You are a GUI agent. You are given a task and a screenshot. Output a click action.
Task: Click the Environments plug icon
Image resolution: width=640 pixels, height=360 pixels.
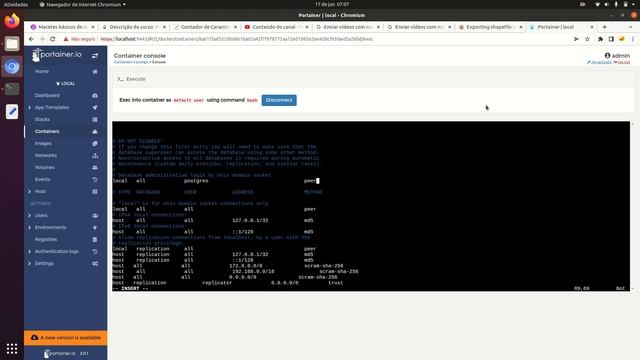tap(95, 227)
